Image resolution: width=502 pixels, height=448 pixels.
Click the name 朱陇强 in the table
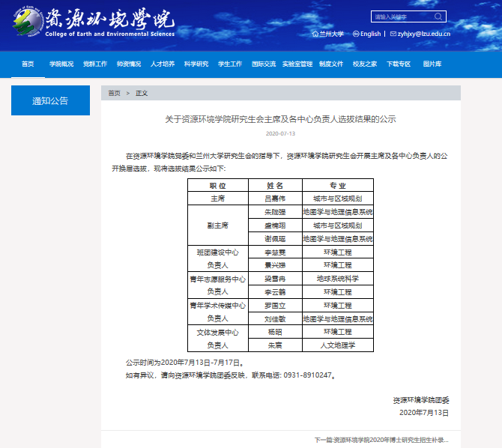tap(275, 212)
